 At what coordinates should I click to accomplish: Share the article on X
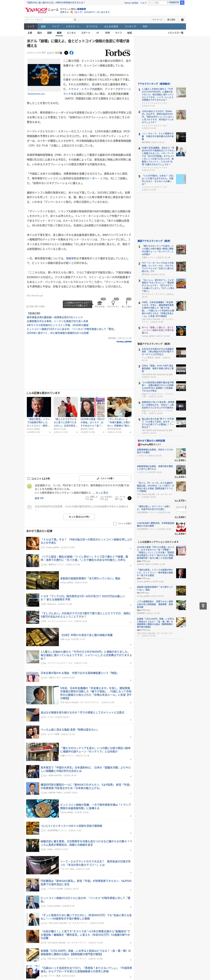click(x=66, y=53)
